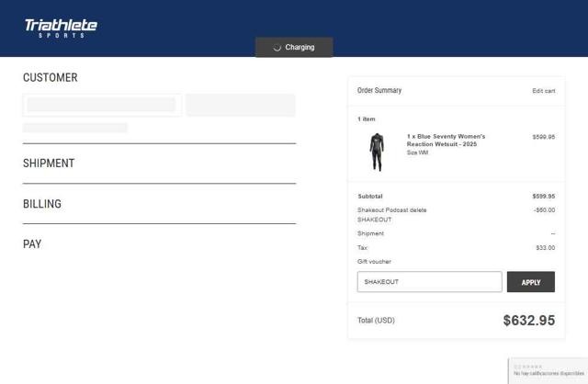This screenshot has height=384, width=588.
Task: Open the Edit cart link
Action: click(x=543, y=91)
